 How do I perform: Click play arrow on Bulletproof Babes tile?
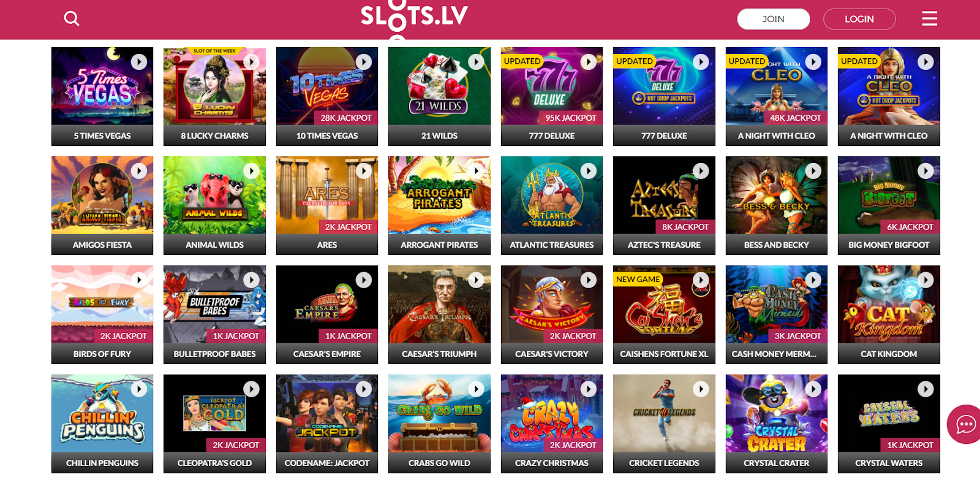(x=251, y=280)
